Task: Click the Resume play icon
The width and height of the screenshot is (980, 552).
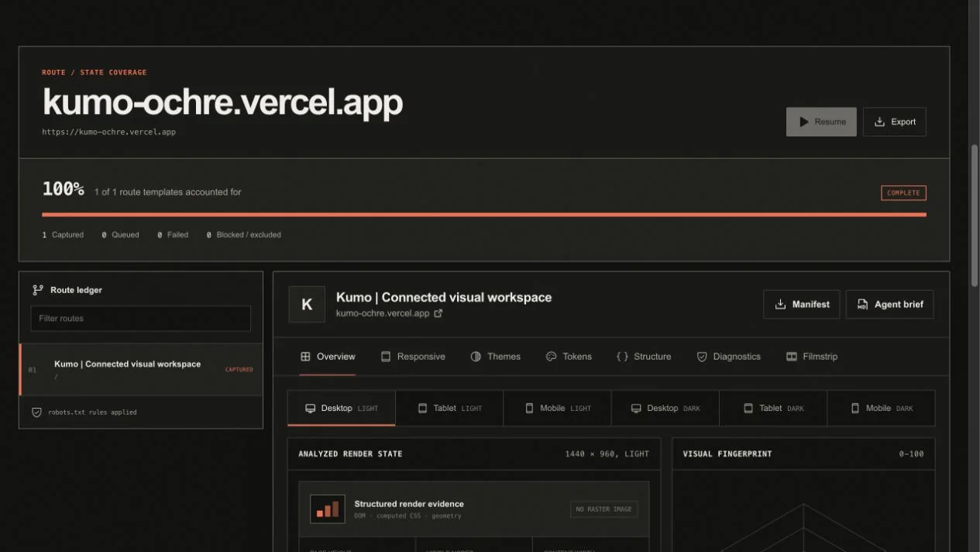Action: click(804, 122)
